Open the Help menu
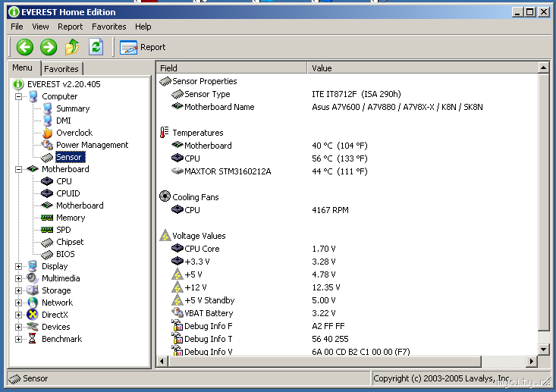This screenshot has width=556, height=392. tap(143, 27)
